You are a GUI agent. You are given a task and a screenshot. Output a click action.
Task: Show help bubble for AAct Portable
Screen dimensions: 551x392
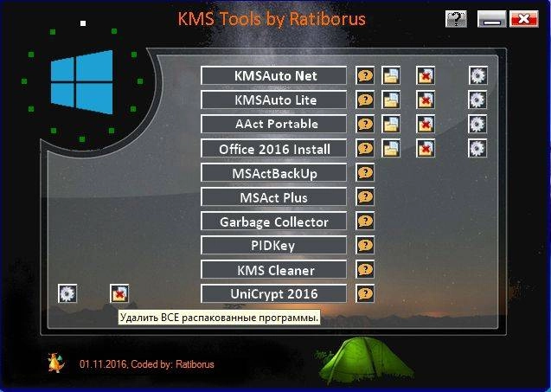tap(365, 124)
